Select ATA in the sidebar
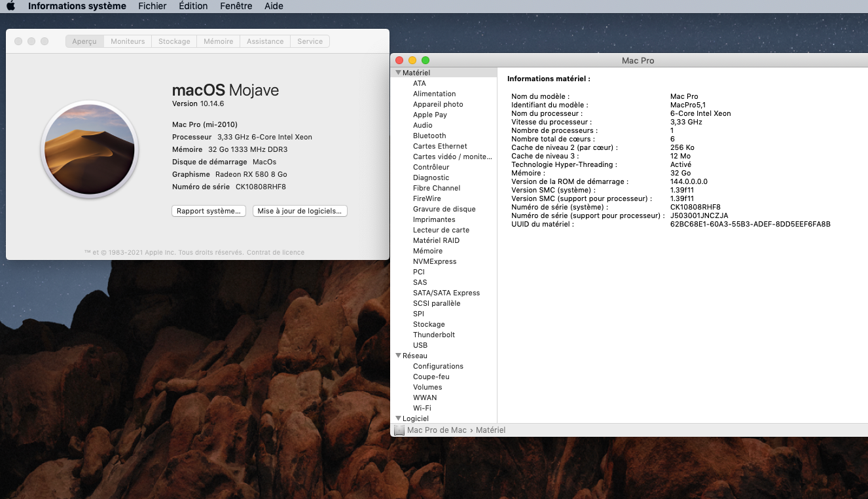868x499 pixels. [x=420, y=83]
